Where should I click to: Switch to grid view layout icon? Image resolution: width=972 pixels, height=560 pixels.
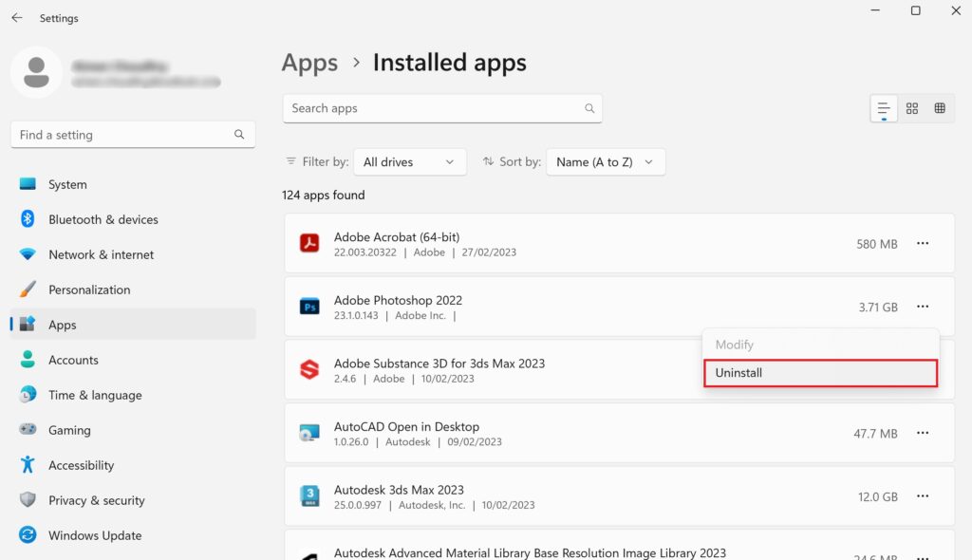point(912,108)
